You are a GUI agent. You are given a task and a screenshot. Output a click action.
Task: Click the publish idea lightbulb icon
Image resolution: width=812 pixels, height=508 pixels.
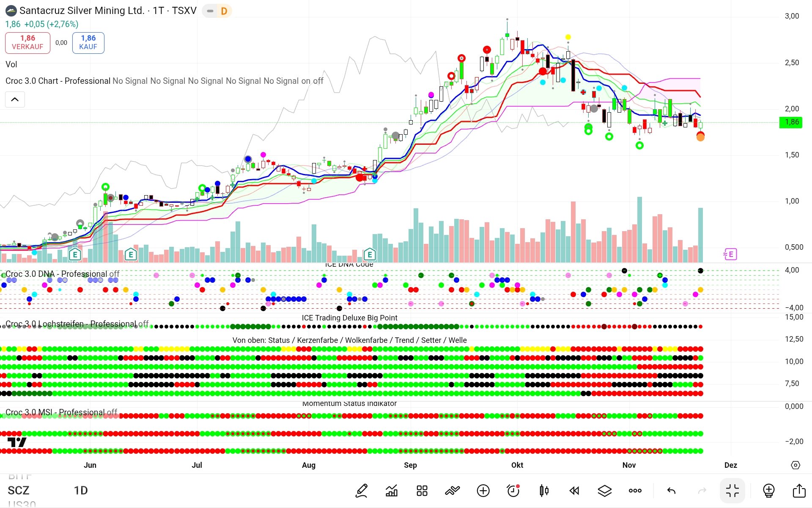(x=768, y=491)
